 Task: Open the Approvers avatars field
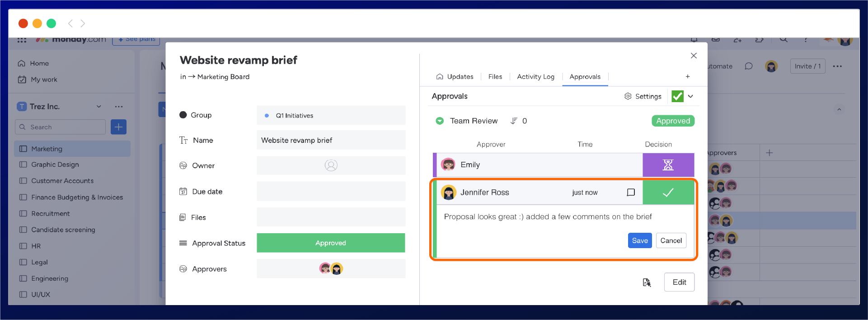(x=331, y=268)
